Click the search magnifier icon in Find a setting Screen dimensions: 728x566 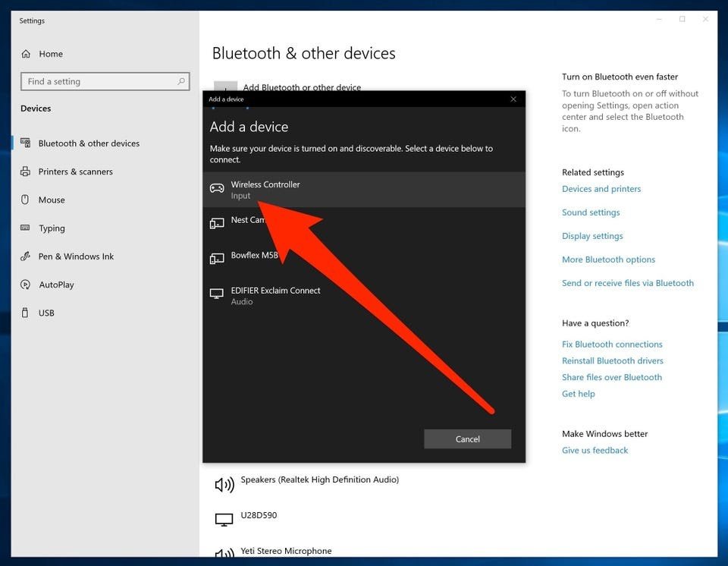(x=181, y=81)
